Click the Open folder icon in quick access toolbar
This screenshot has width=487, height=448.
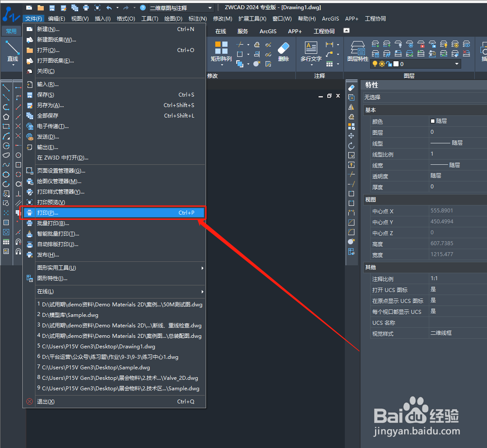pyautogui.click(x=40, y=8)
